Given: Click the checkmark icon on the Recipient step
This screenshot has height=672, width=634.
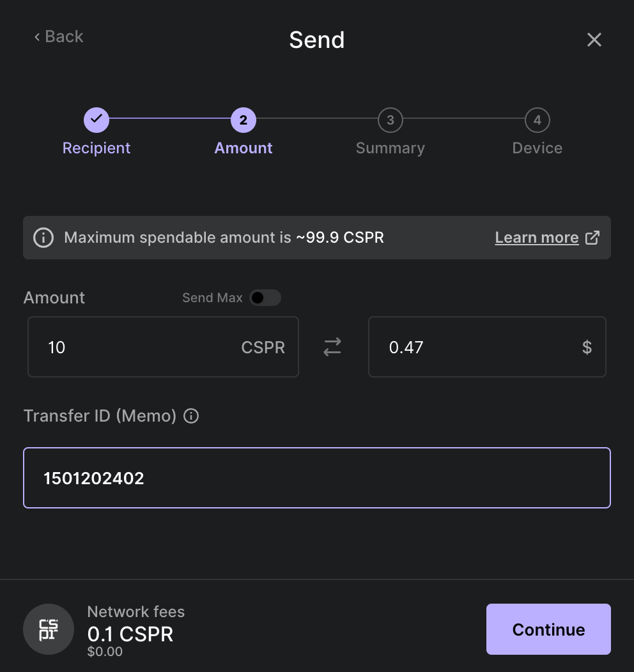Looking at the screenshot, I should pyautogui.click(x=96, y=119).
